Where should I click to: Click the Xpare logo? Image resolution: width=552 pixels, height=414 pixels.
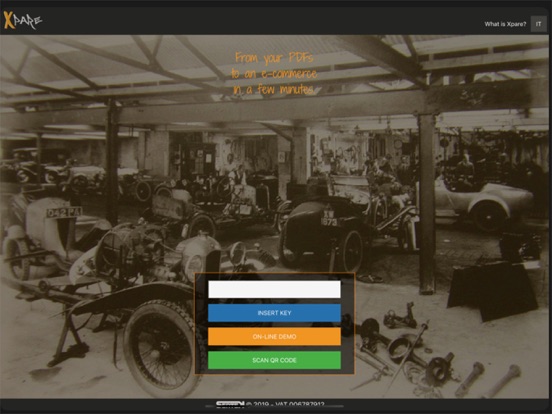(23, 20)
